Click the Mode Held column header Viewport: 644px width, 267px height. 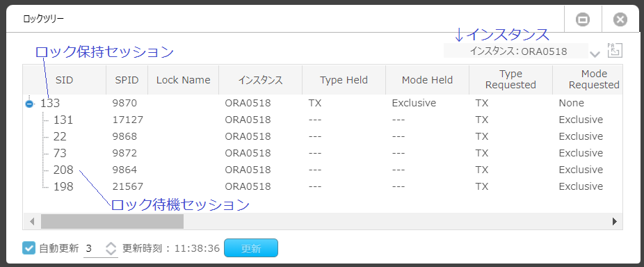427,80
